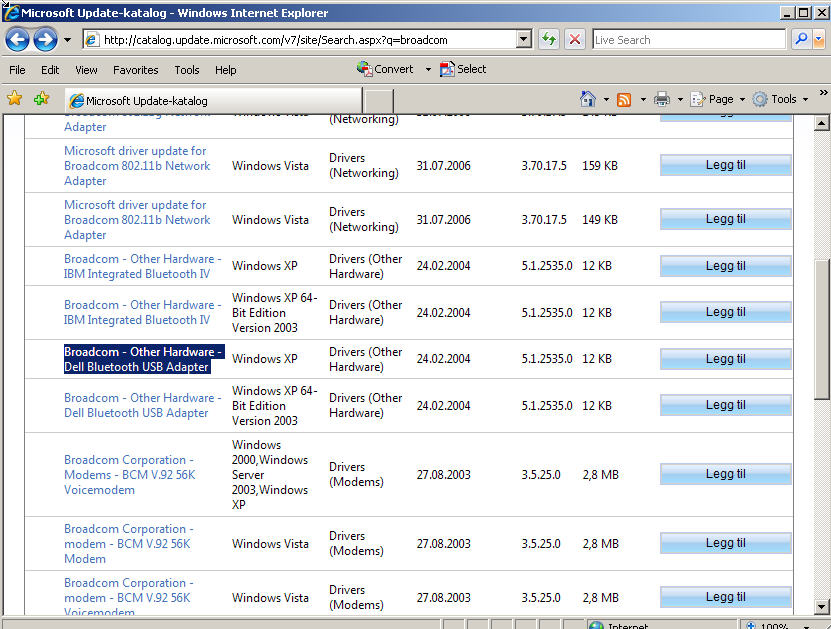Click the browser Back arrow button
Screen dimensions: 831x629
pyautogui.click(x=17, y=40)
